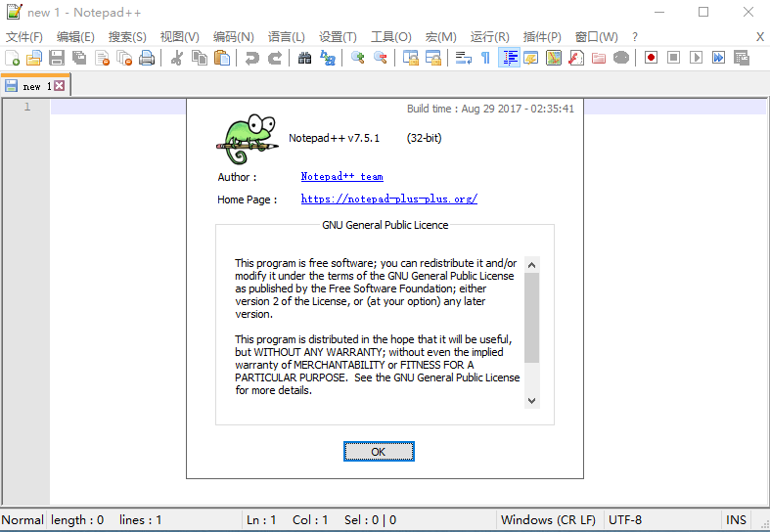Viewport: 770px width, 532px height.
Task: Zoom in using the toolbar magnifier
Action: (357, 58)
